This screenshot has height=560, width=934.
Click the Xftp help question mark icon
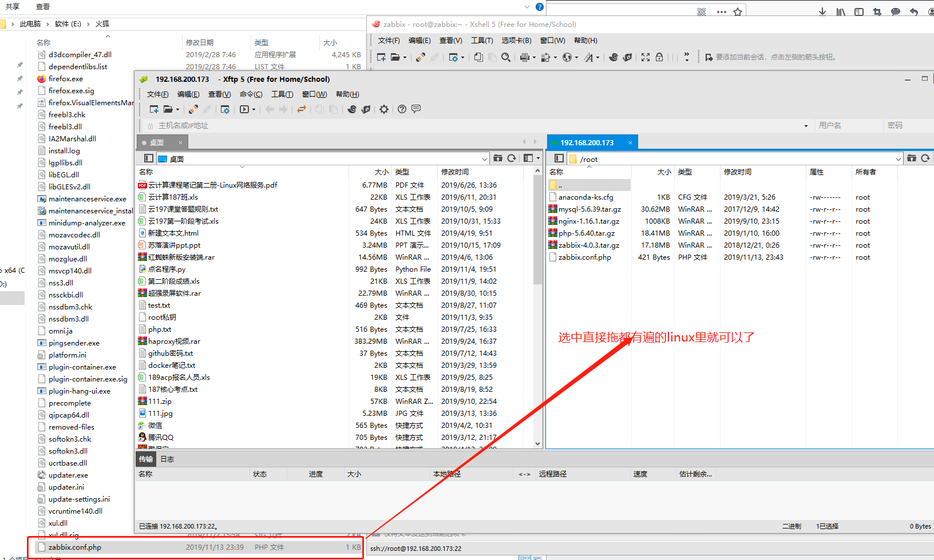click(x=402, y=109)
